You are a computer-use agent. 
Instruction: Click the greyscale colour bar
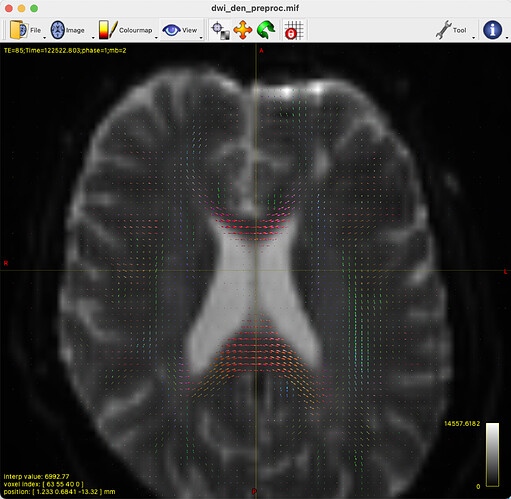click(x=492, y=455)
